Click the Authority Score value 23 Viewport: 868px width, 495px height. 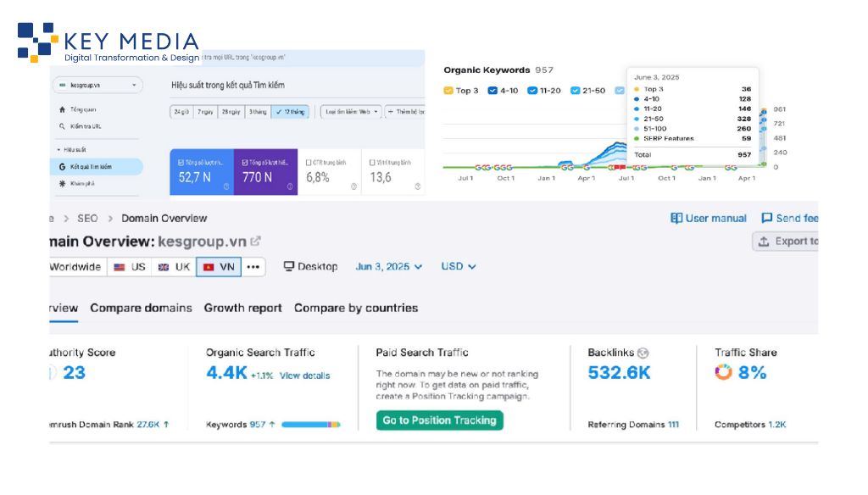click(x=75, y=373)
